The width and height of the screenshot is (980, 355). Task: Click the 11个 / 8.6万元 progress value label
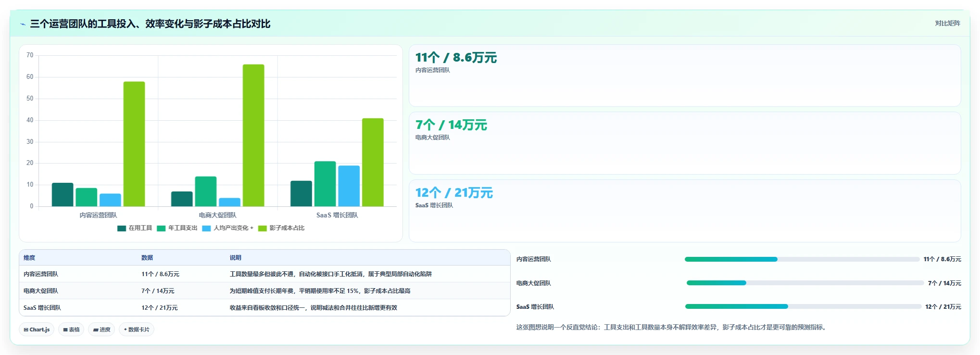click(942, 259)
